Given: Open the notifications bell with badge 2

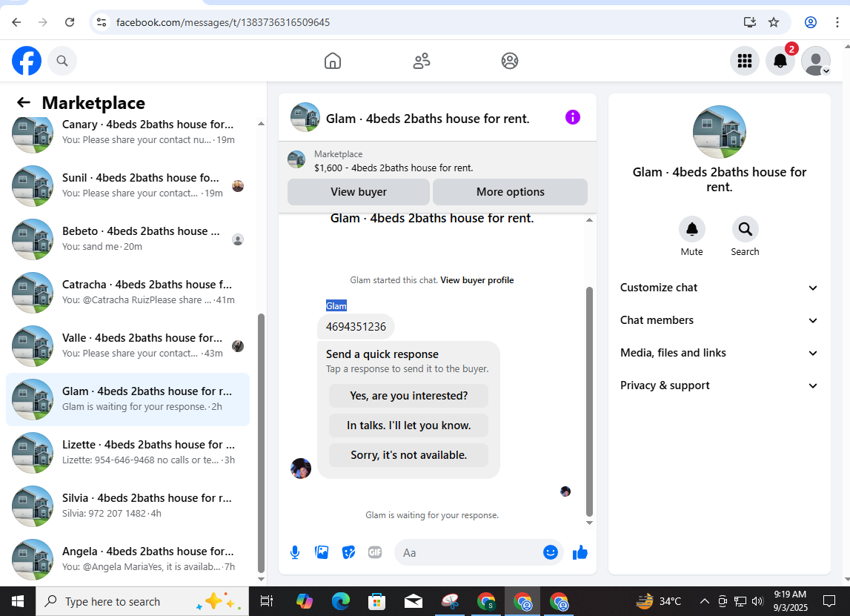Looking at the screenshot, I should 780,61.
